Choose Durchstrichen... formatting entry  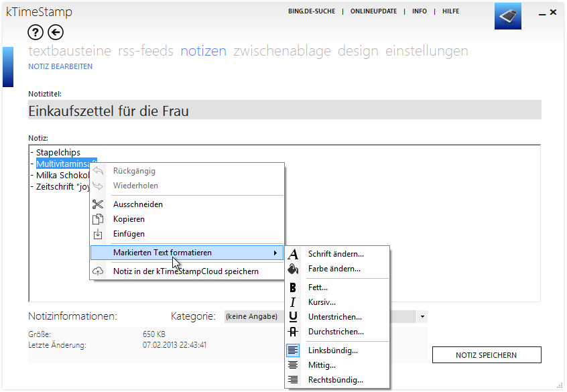[x=337, y=332]
